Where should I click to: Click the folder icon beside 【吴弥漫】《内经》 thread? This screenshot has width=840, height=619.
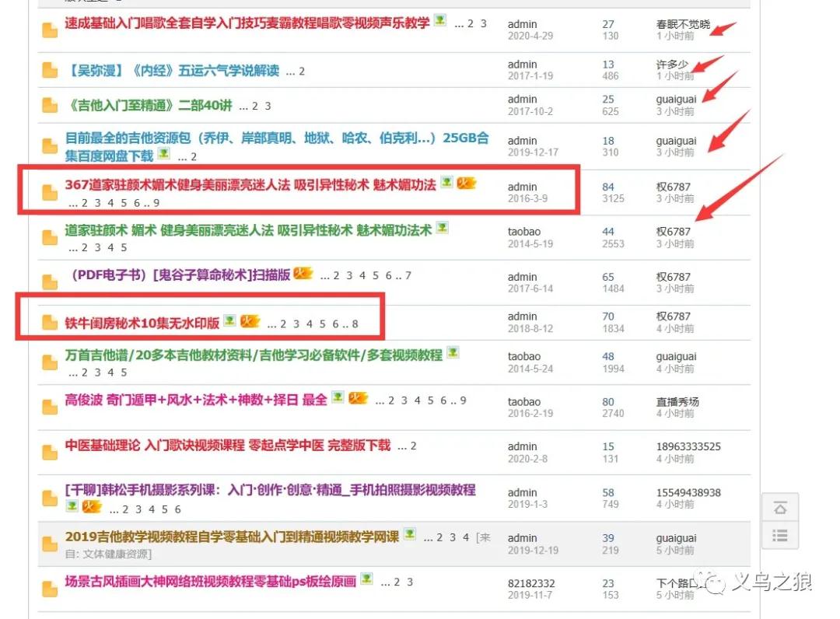(x=50, y=71)
